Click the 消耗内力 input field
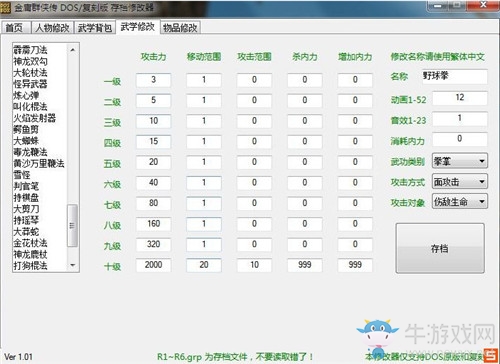Screen dimensions: 500x364 (x=460, y=139)
